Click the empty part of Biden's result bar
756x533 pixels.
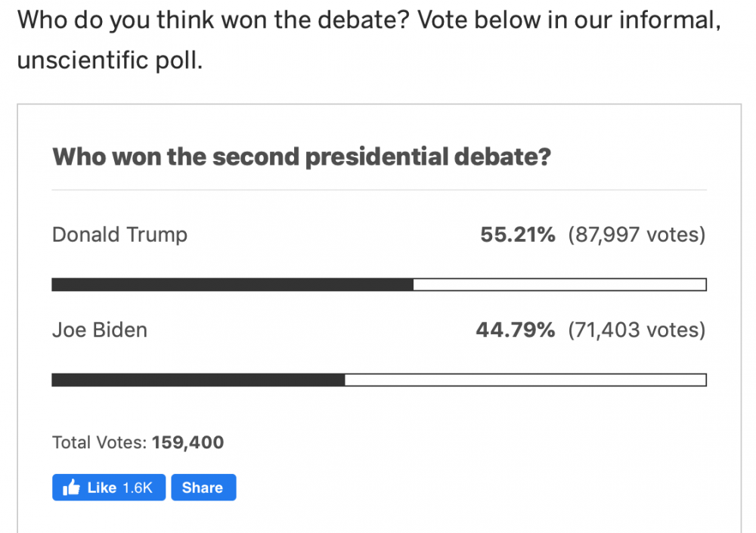coord(525,380)
